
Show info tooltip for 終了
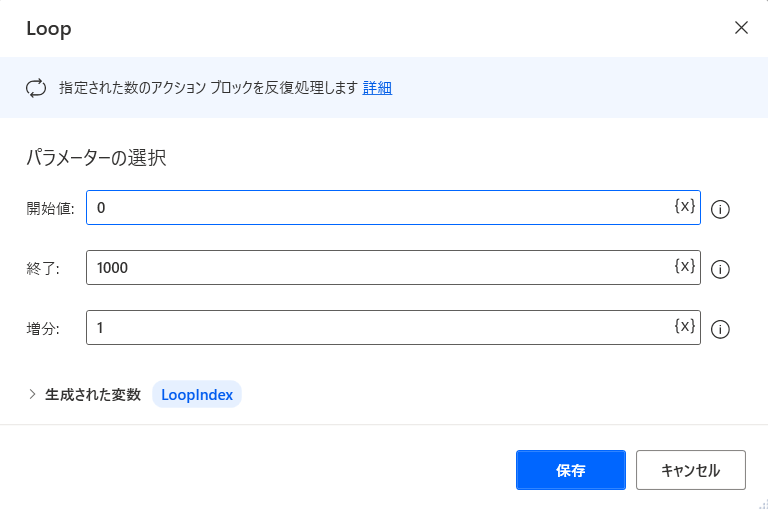click(720, 269)
